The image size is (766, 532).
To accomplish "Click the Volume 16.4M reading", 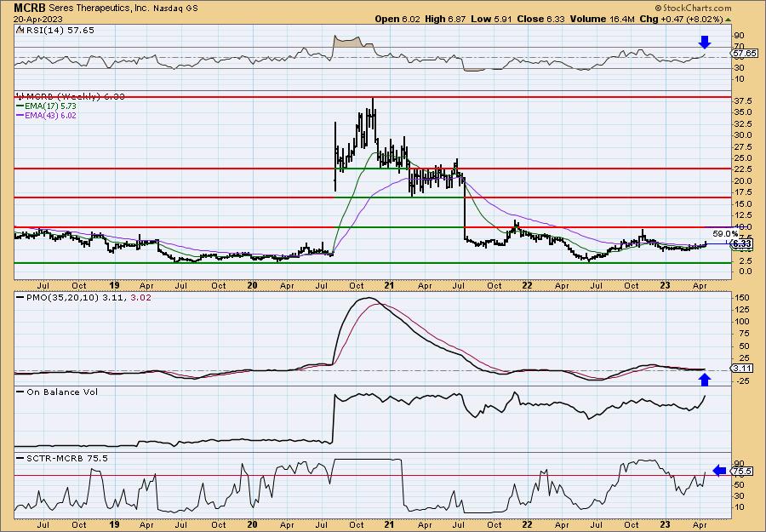I will (x=602, y=19).
